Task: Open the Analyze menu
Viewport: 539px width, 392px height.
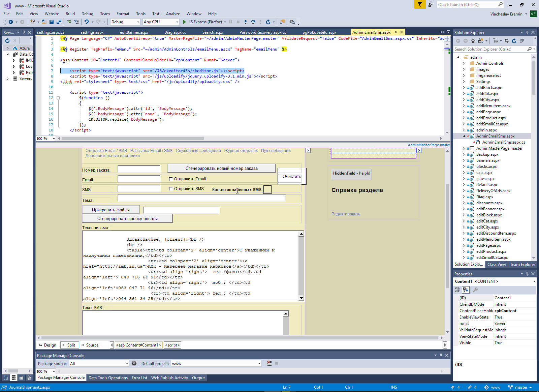Action: click(x=173, y=14)
